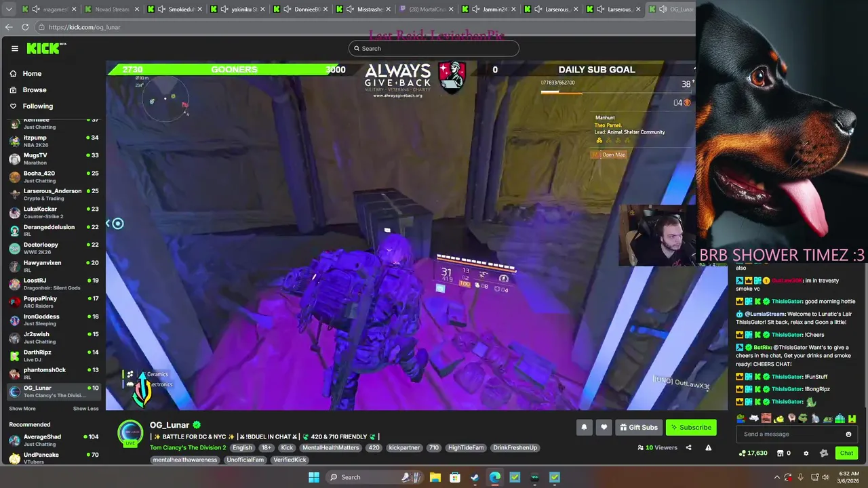Open Tom Clancy's The Division 2 category link
Image resolution: width=868 pixels, height=488 pixels.
(x=188, y=448)
